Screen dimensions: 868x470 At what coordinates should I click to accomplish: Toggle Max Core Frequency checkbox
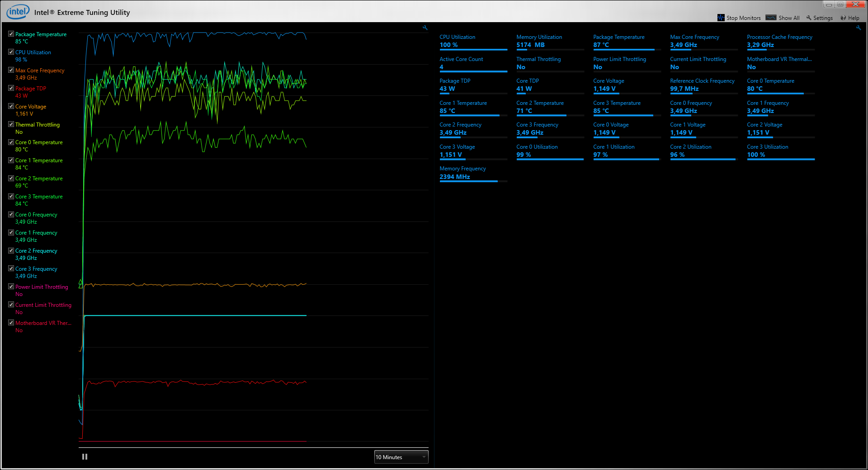click(11, 70)
